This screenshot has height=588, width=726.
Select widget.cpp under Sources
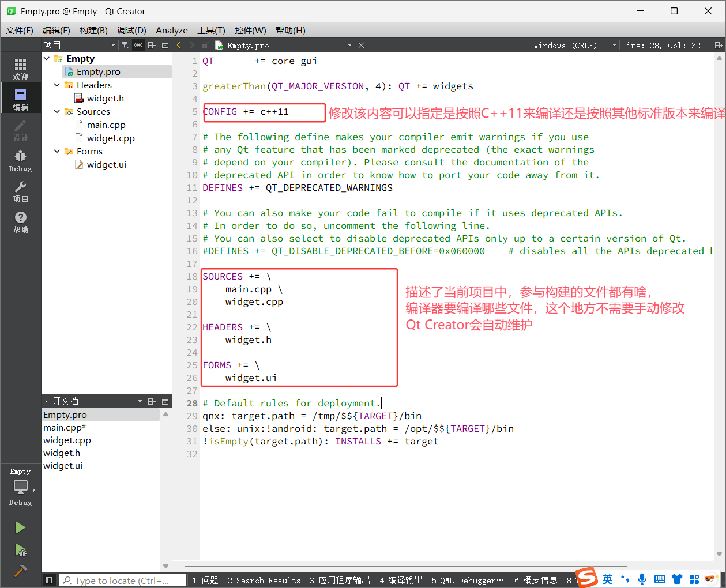(x=111, y=138)
